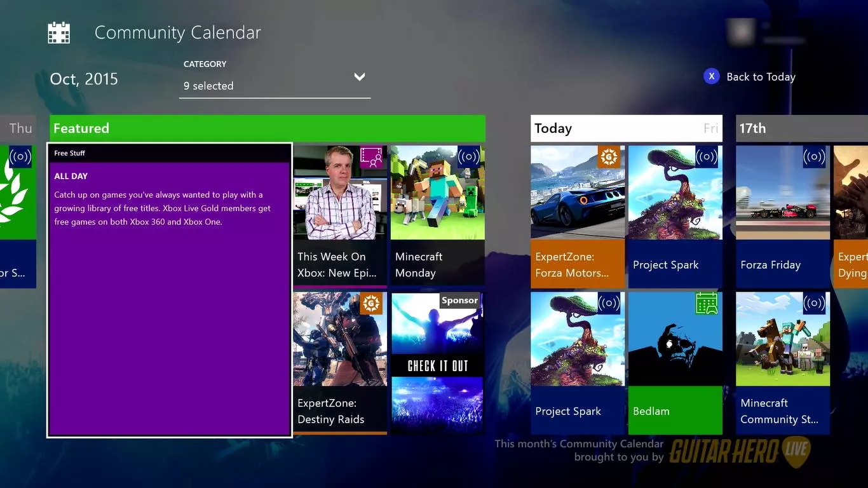Image resolution: width=868 pixels, height=488 pixels.
Task: Open the Check It Out sponsor tile
Action: [x=438, y=363]
